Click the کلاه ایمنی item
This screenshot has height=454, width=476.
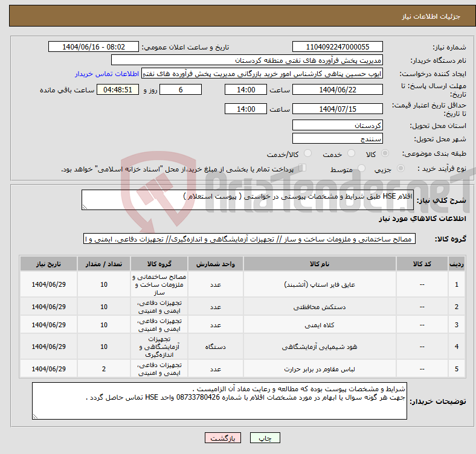(320, 325)
